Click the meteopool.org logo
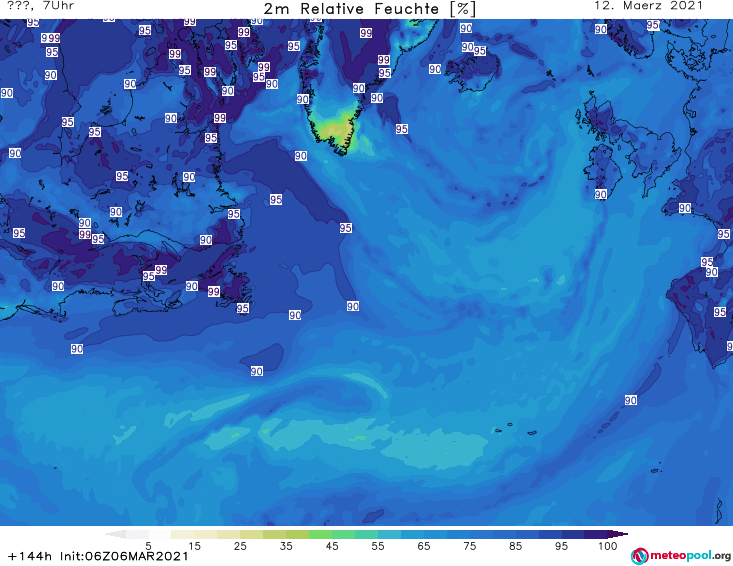Viewport: 733px width, 566px height. tap(681, 556)
